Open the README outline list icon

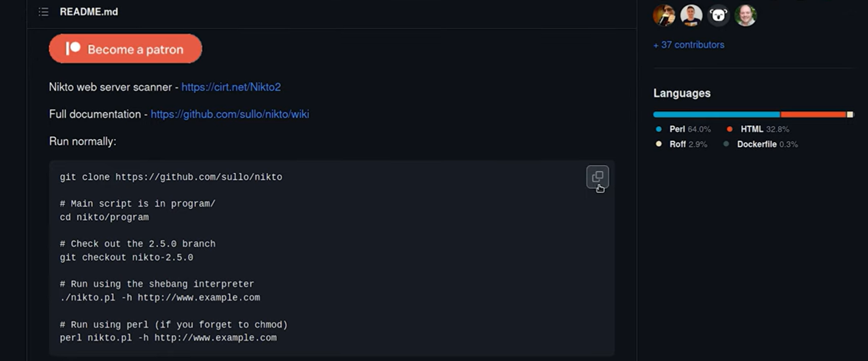pos(43,11)
